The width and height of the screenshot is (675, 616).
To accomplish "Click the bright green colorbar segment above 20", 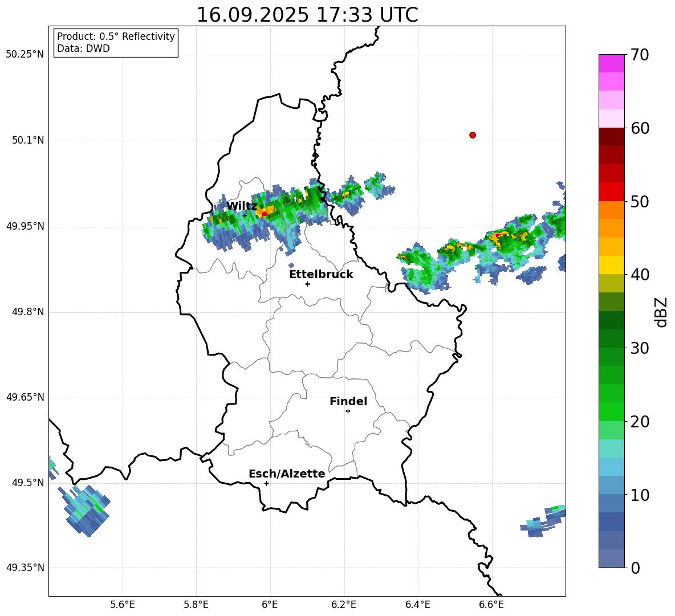I will (x=612, y=411).
